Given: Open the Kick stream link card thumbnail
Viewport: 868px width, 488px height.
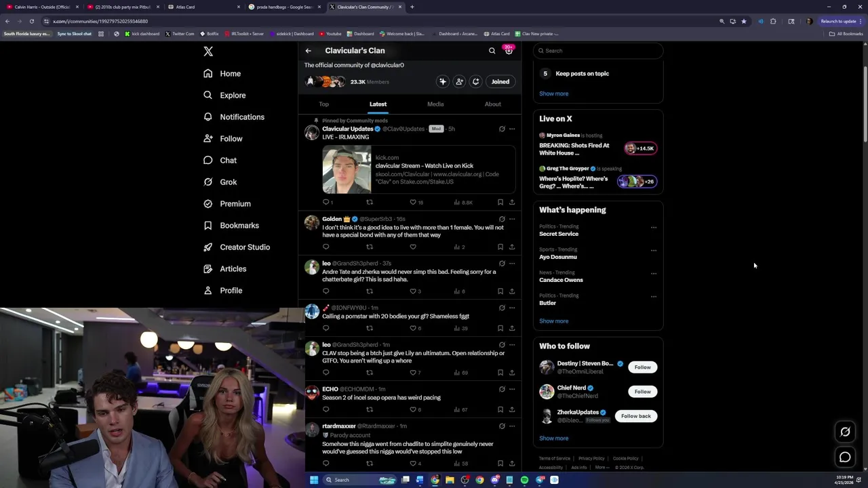Looking at the screenshot, I should click(347, 169).
